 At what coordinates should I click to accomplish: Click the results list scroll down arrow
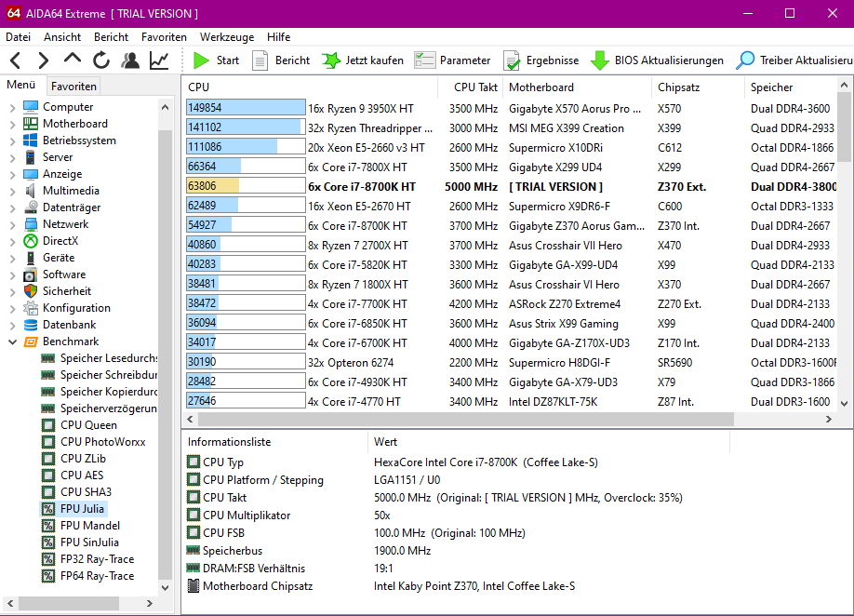coord(844,404)
